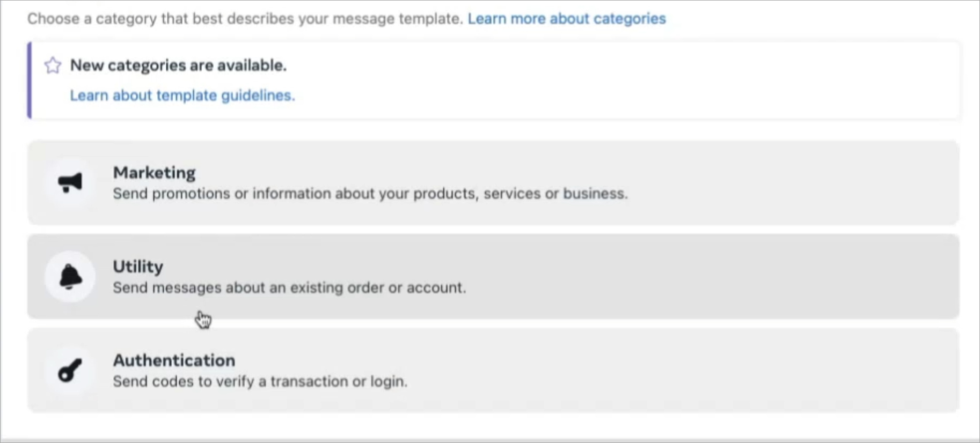980x443 pixels.
Task: Click the Utility heading
Action: point(138,267)
